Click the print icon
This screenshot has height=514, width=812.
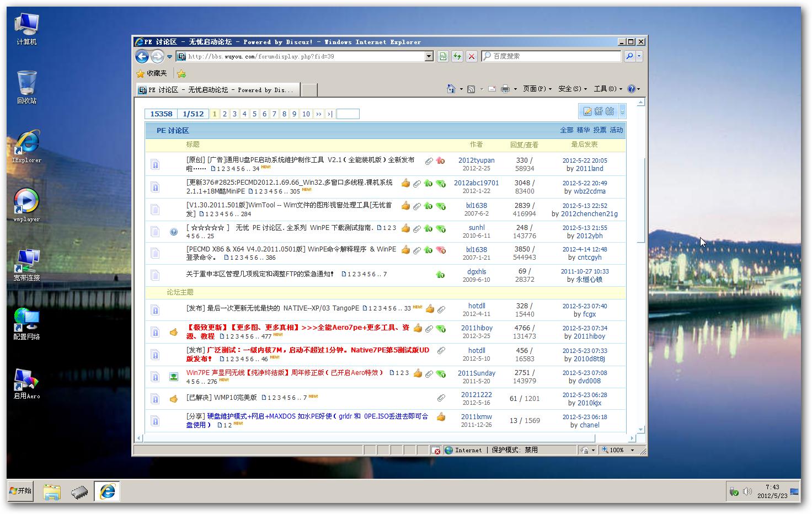coord(505,89)
